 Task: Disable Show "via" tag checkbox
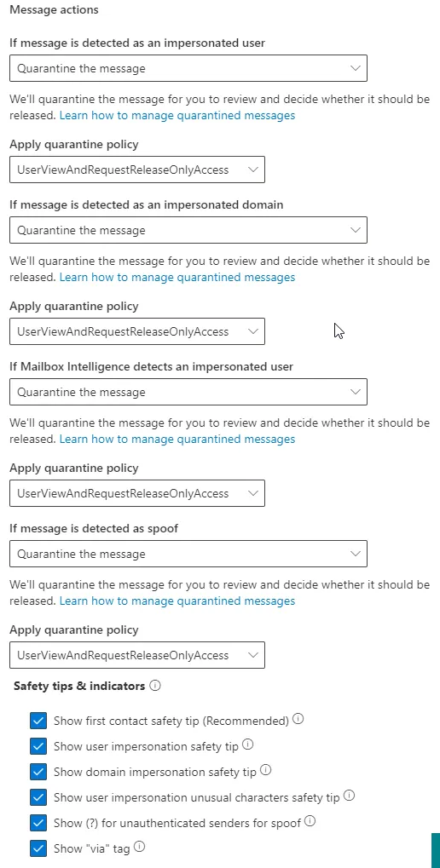(38, 848)
